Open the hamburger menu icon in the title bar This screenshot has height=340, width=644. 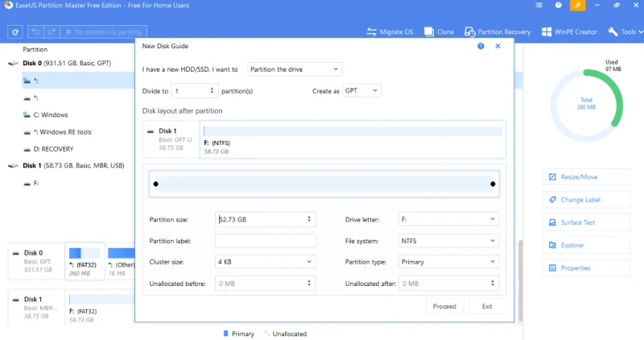click(539, 6)
